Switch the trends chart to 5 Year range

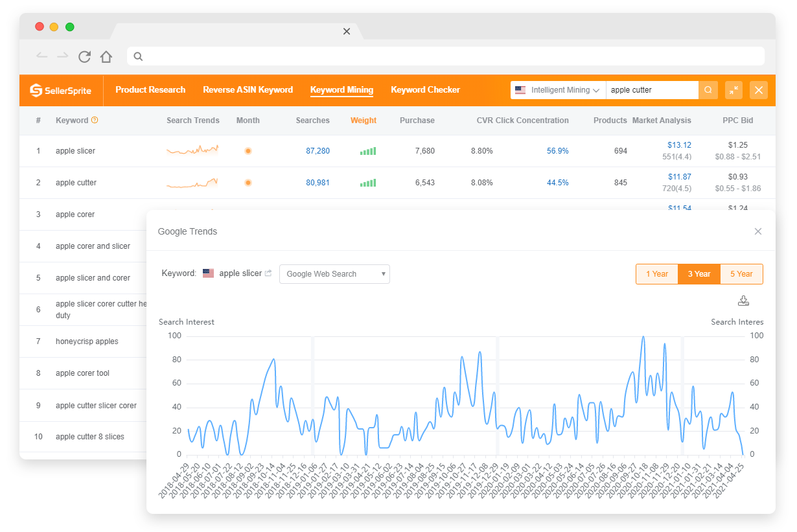(x=741, y=273)
